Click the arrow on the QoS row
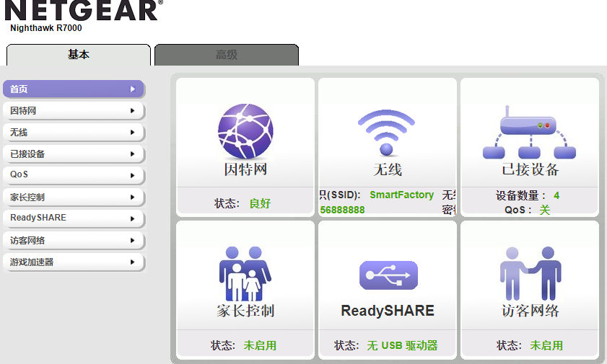The height and width of the screenshot is (364, 607). [x=133, y=175]
